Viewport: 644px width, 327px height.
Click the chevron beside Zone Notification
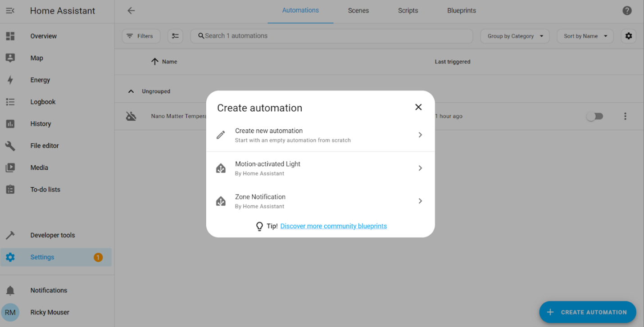pyautogui.click(x=420, y=201)
